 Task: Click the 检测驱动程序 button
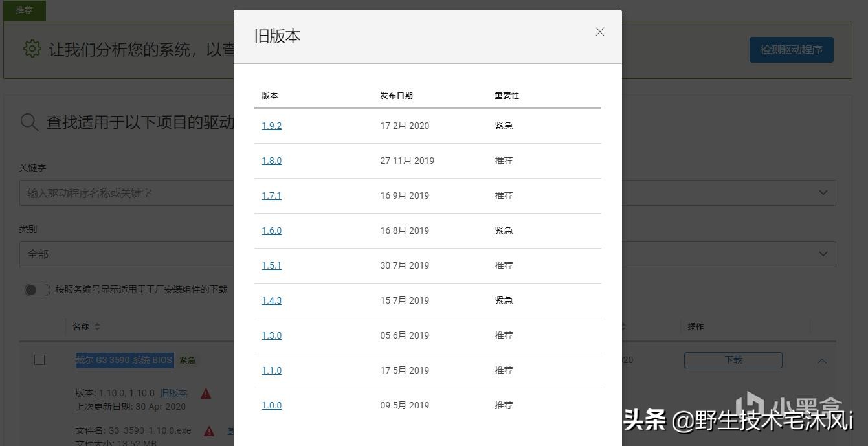click(791, 49)
